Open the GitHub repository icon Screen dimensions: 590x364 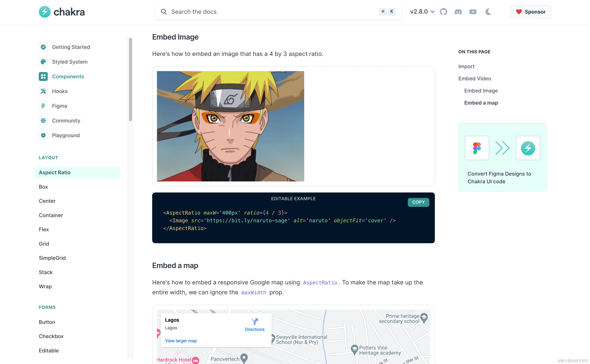tap(443, 12)
